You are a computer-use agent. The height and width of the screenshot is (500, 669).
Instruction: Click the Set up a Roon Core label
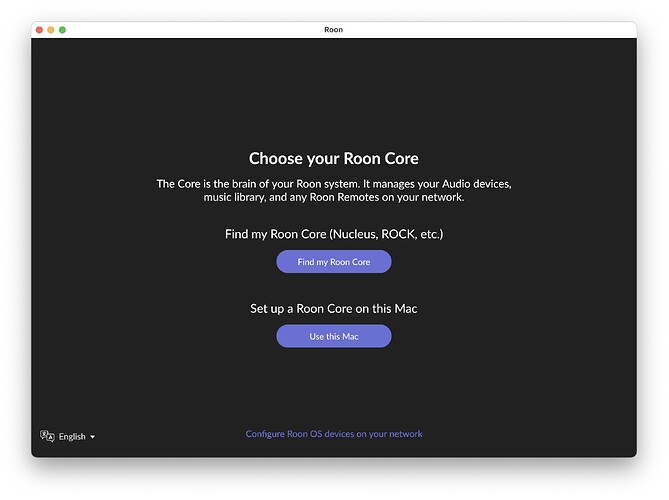pyautogui.click(x=333, y=309)
